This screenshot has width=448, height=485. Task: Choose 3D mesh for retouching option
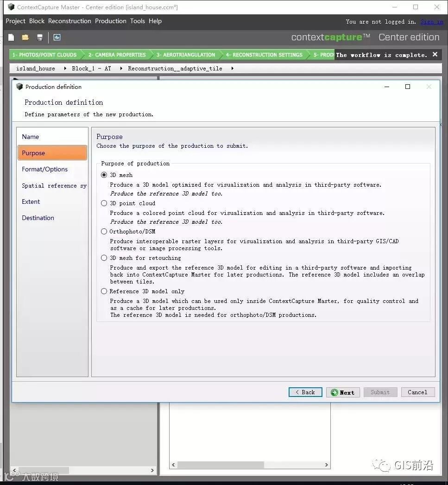pyautogui.click(x=104, y=258)
